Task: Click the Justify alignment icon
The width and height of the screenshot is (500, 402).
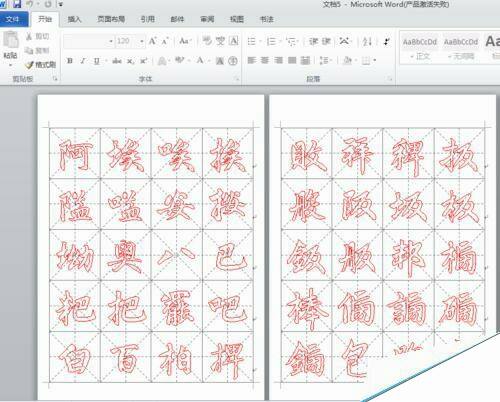Action: pos(292,60)
